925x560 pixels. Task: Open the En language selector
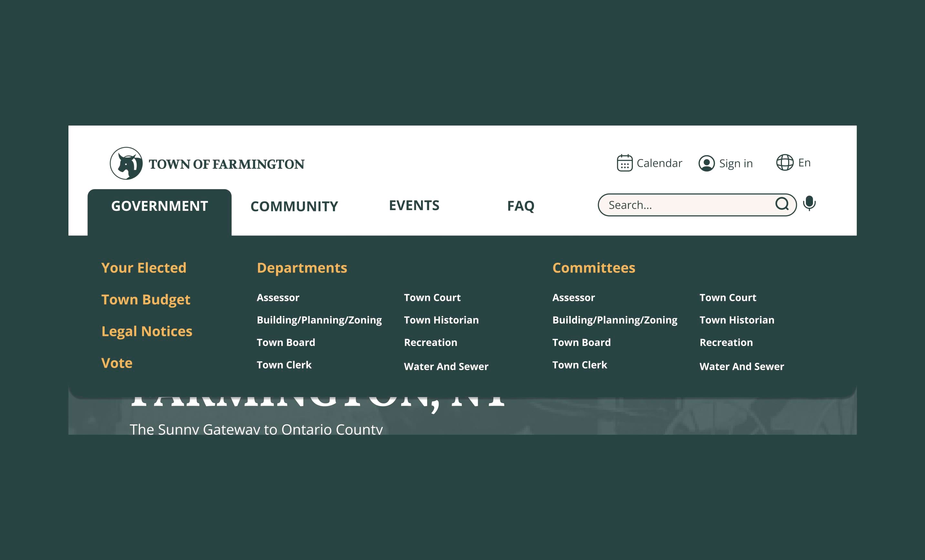click(x=804, y=163)
